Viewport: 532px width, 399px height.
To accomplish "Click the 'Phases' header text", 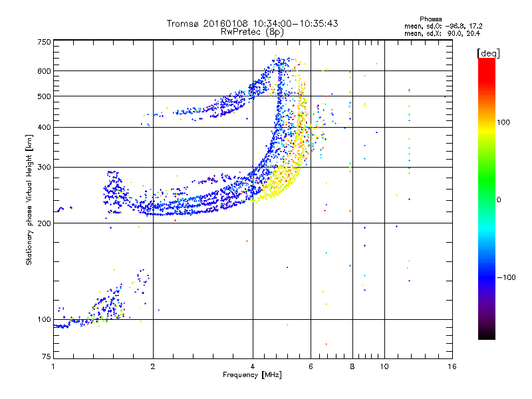I will (430, 19).
